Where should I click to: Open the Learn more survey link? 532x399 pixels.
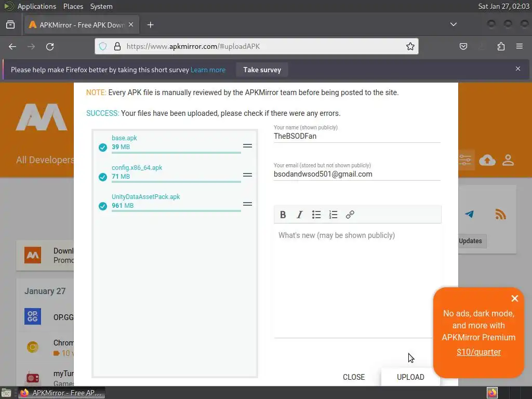click(x=208, y=70)
